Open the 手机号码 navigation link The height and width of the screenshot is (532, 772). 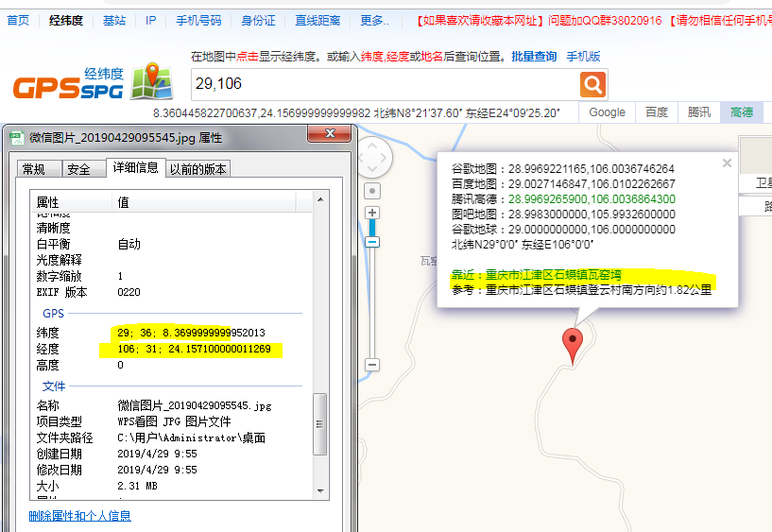coord(198,20)
